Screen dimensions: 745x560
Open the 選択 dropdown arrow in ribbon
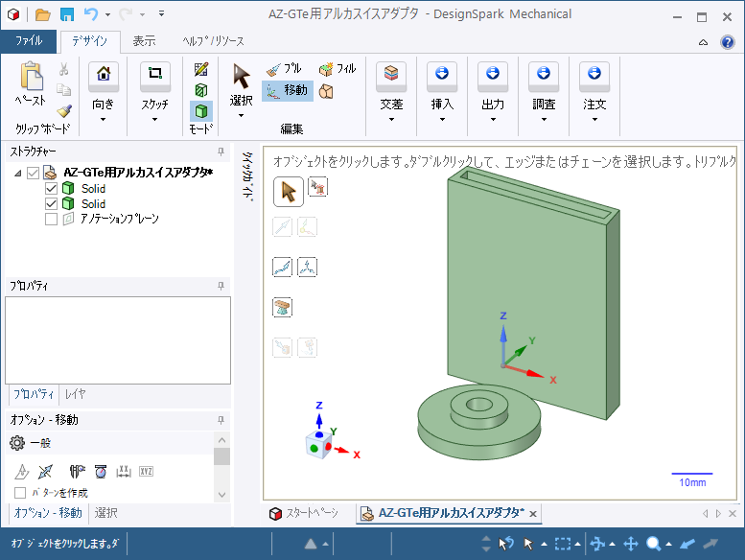pyautogui.click(x=241, y=116)
